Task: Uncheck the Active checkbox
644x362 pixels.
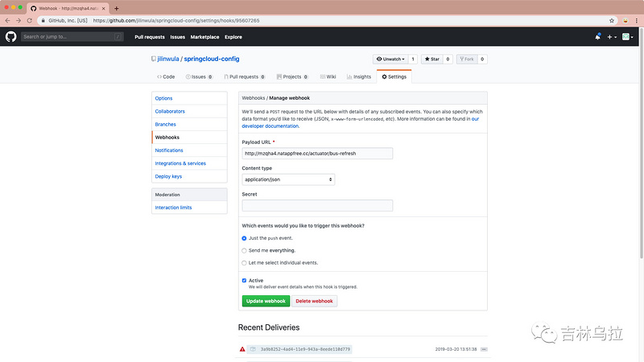Action: pyautogui.click(x=244, y=280)
